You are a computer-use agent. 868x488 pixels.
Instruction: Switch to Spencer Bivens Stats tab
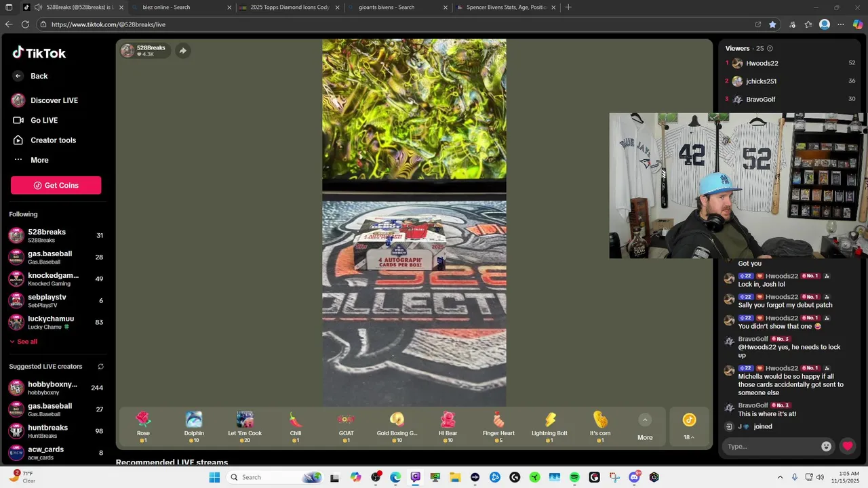[507, 7]
